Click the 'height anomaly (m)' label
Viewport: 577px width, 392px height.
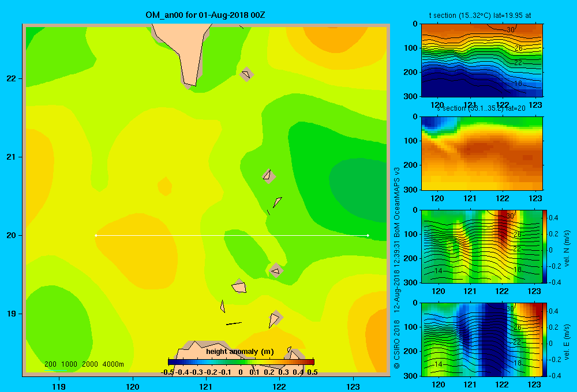coord(240,352)
